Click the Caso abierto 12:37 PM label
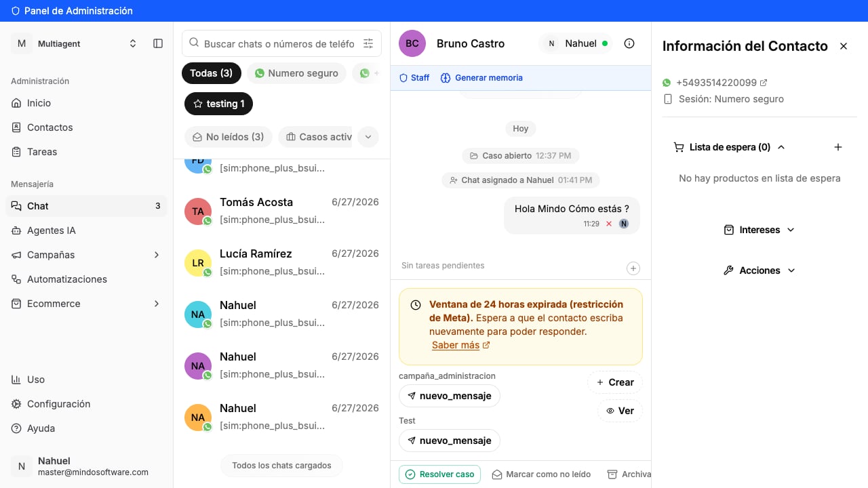Screen dimensions: 868x488 521,156
